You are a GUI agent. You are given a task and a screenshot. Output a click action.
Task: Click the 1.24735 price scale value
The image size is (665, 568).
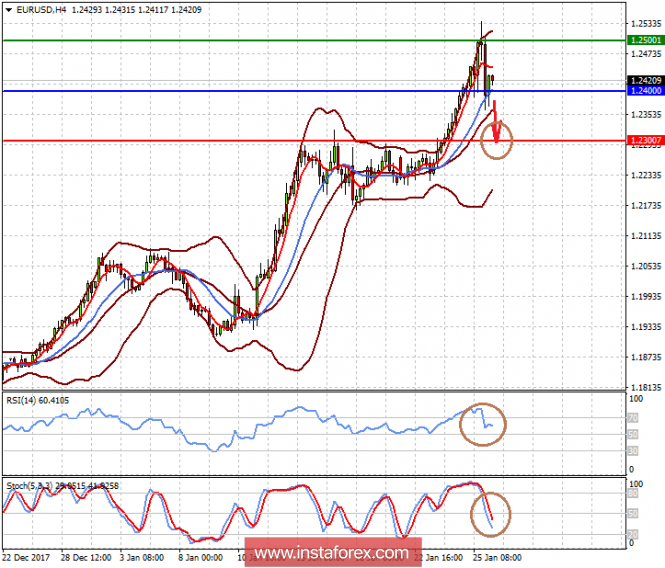pyautogui.click(x=646, y=54)
